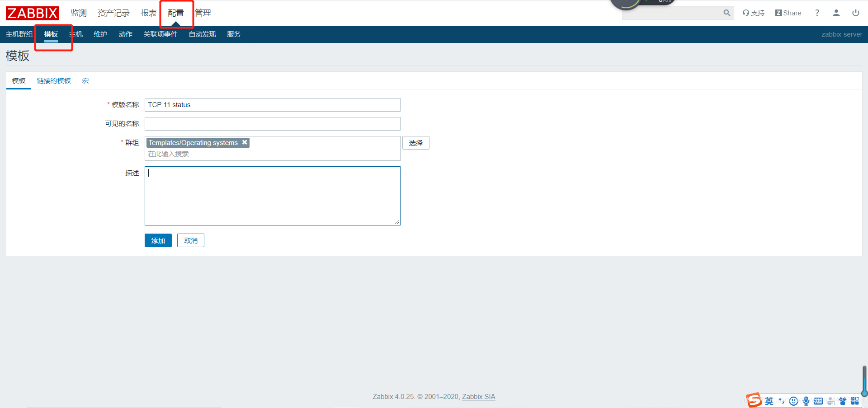Toggle Sogou punctuation mode icon
This screenshot has height=408, width=868.
click(x=782, y=401)
